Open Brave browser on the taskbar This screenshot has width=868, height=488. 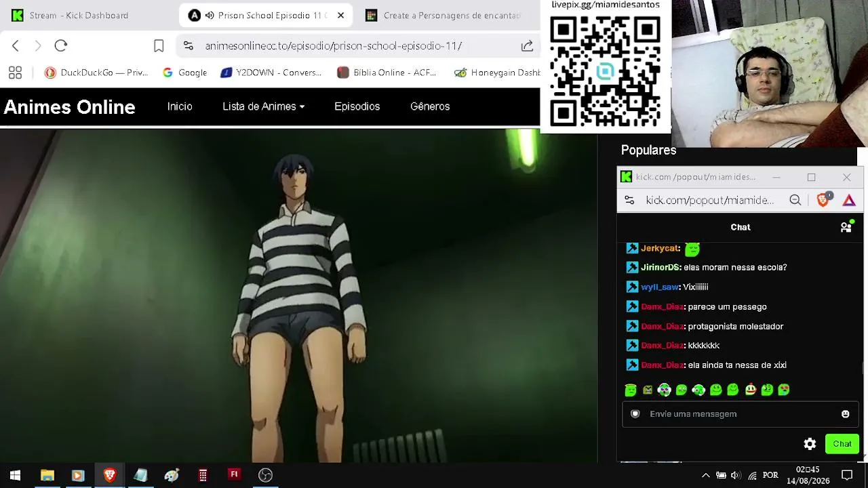click(109, 475)
